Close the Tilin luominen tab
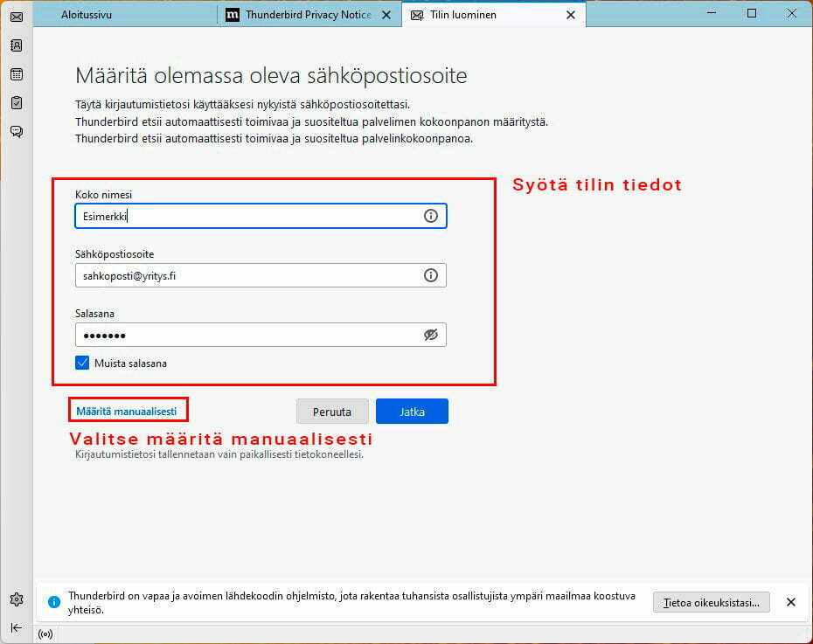The height and width of the screenshot is (644, 813). click(x=571, y=15)
